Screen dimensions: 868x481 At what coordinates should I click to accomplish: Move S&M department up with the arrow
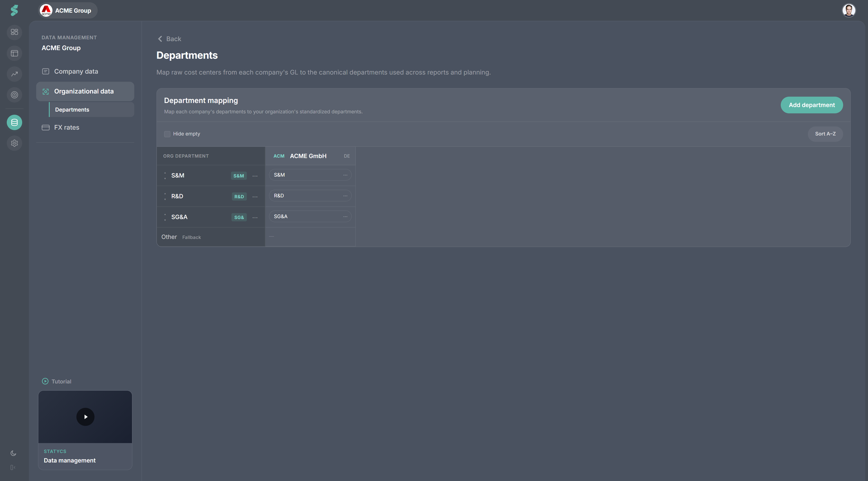[x=165, y=173]
